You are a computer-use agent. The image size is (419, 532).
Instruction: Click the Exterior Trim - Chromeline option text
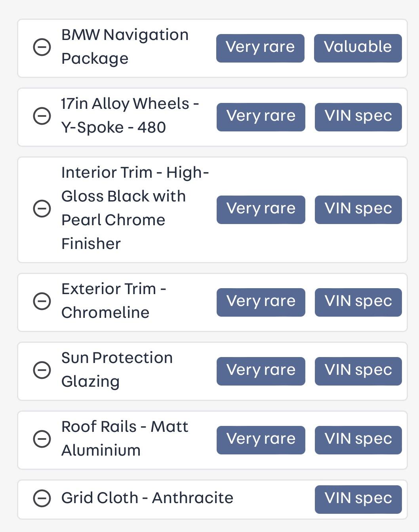click(x=113, y=300)
